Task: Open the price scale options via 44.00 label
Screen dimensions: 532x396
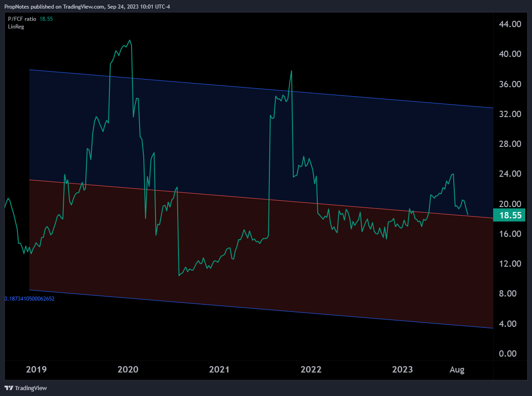Action: point(510,24)
